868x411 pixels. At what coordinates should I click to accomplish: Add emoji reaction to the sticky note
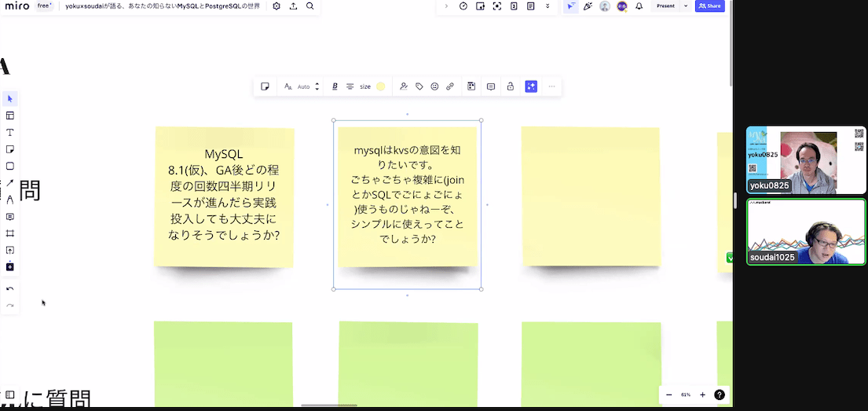pos(434,86)
